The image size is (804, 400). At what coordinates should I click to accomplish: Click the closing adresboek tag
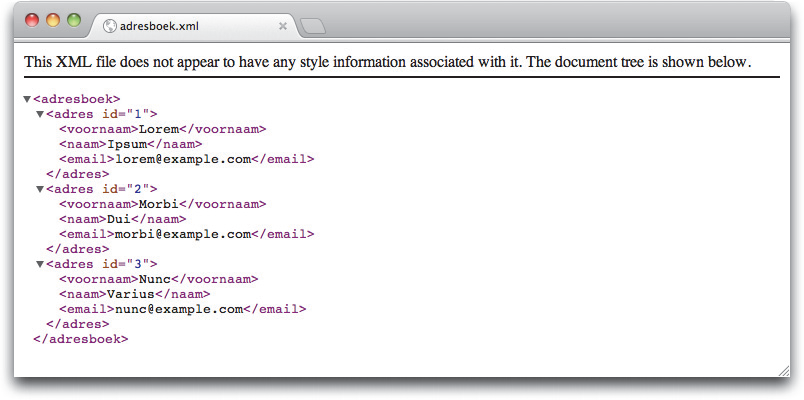[80, 339]
